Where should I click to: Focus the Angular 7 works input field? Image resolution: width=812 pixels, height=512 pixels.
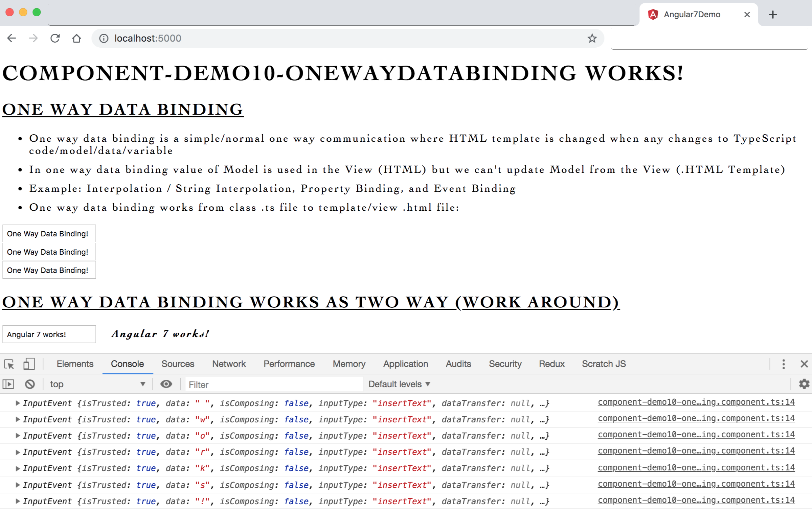(48, 334)
